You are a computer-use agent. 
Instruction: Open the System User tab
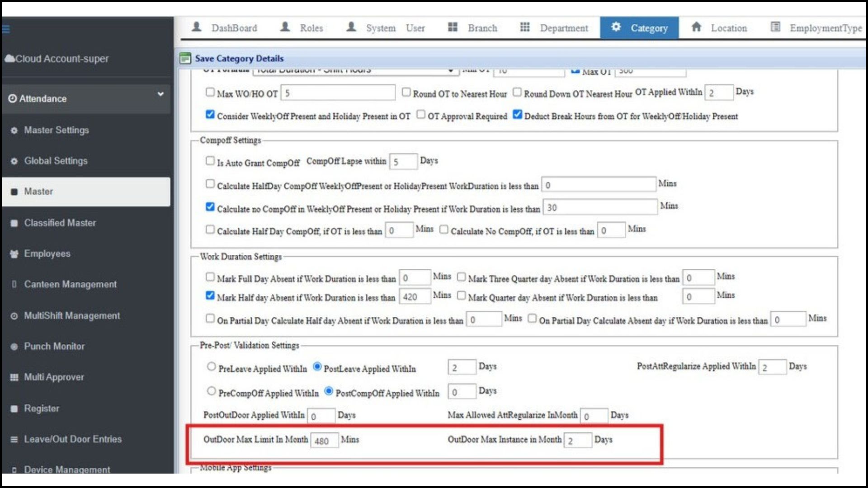pyautogui.click(x=386, y=28)
